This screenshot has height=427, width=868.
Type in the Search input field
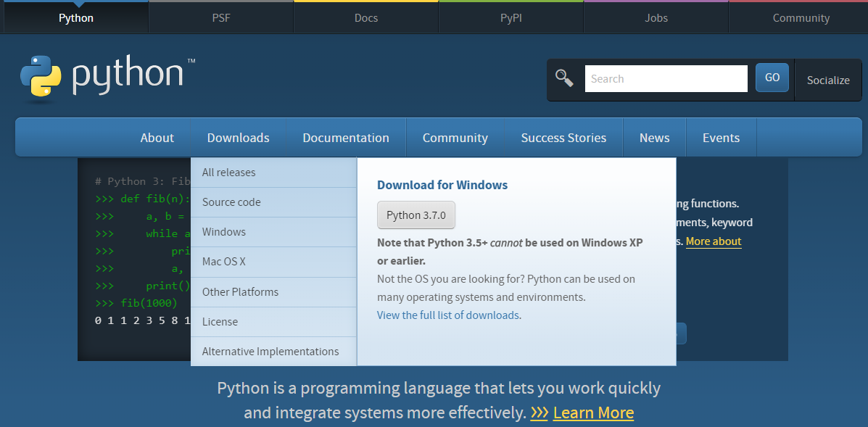click(x=666, y=79)
